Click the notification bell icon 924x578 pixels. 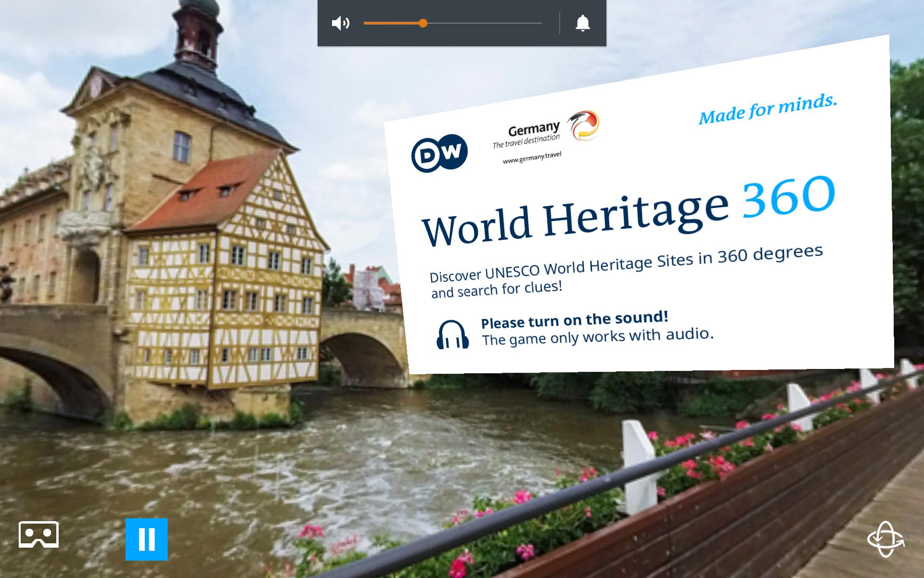[582, 23]
